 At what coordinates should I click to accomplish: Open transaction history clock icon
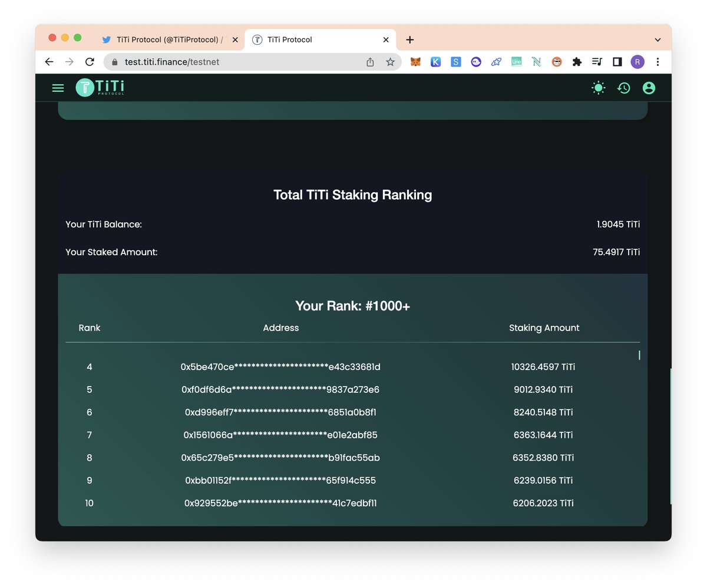point(623,88)
